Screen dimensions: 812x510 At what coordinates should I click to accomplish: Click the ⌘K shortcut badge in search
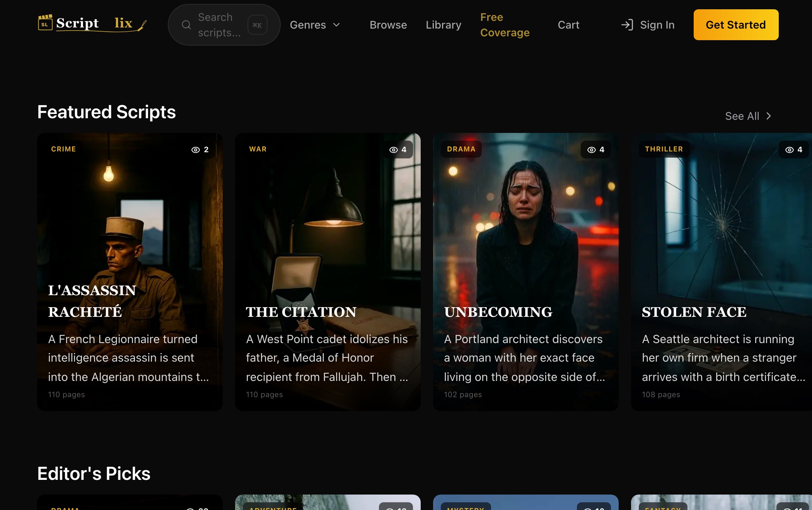click(257, 25)
